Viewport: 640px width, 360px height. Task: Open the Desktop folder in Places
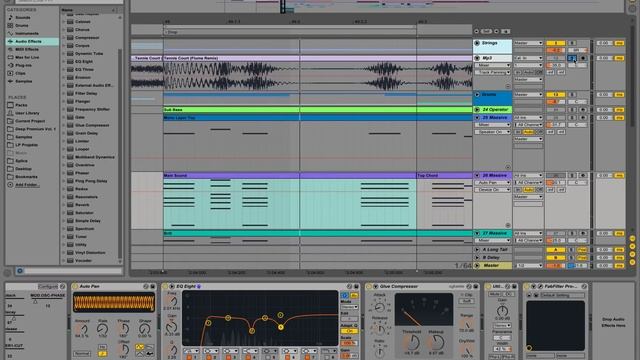(23, 169)
